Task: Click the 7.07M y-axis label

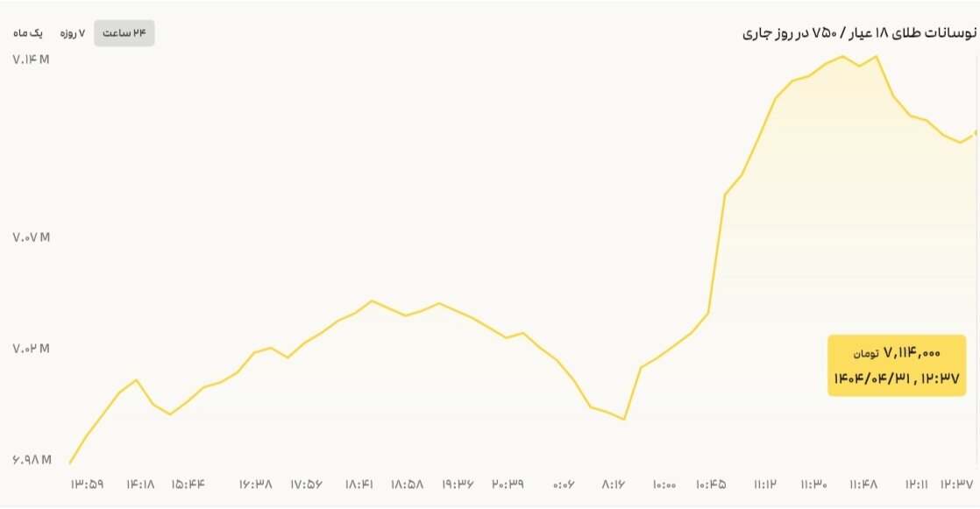Action: 31,237
